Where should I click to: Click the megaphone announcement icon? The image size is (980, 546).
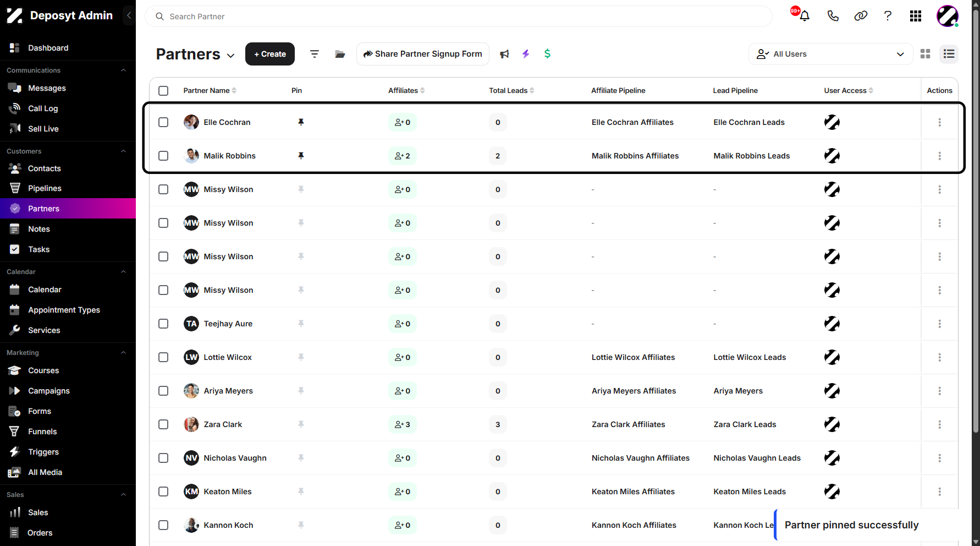pyautogui.click(x=504, y=54)
